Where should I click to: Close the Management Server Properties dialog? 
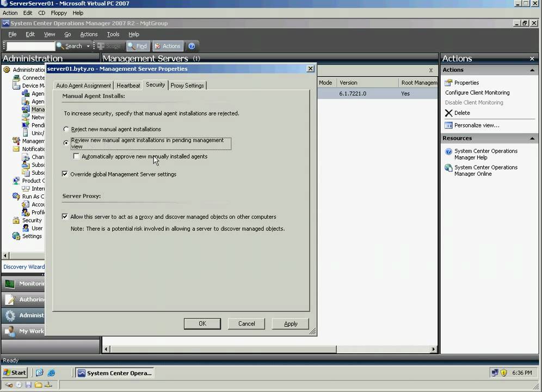(x=310, y=69)
